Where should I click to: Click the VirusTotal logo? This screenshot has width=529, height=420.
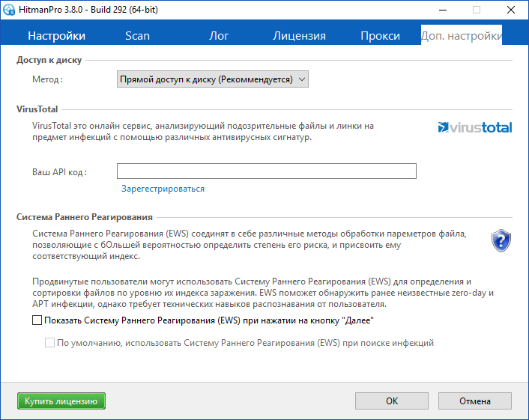[x=474, y=127]
